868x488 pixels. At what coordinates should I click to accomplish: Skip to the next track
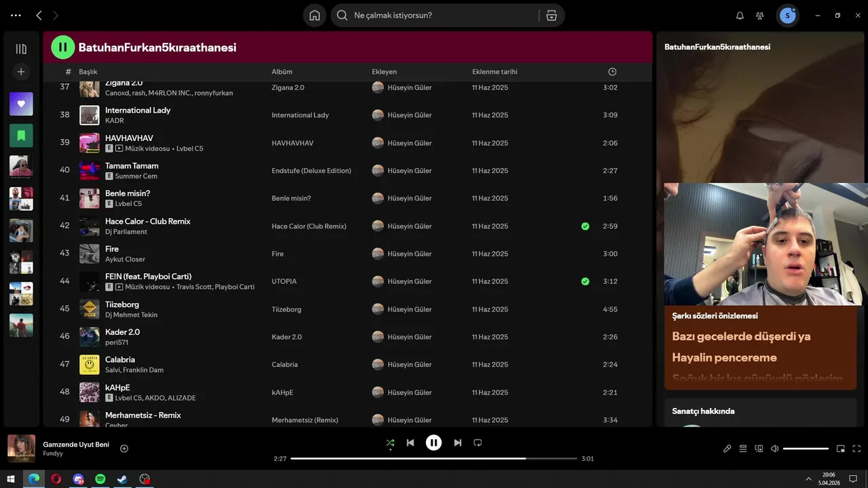pyautogui.click(x=458, y=443)
